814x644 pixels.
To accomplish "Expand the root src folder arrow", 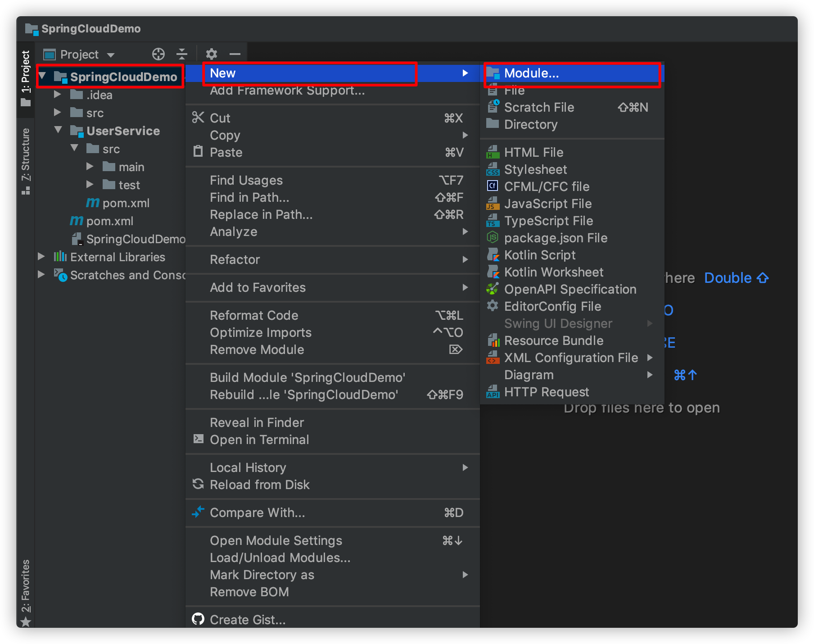I will [57, 112].
